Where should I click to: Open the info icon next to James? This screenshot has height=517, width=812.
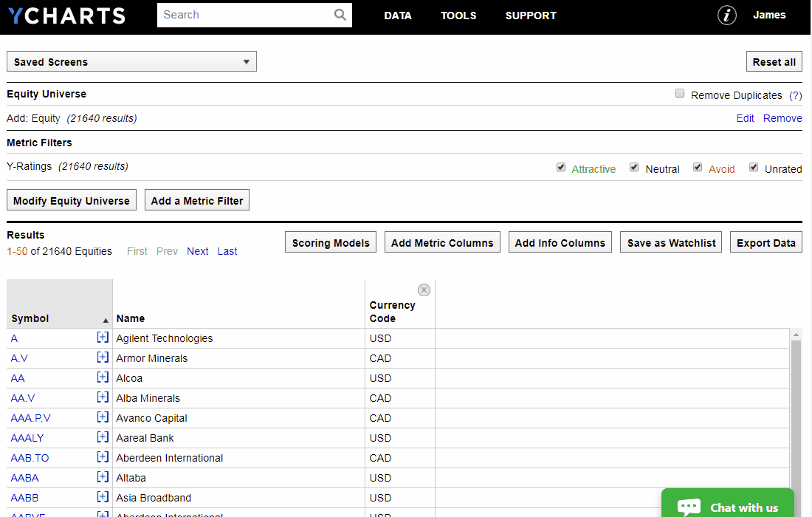coord(726,15)
